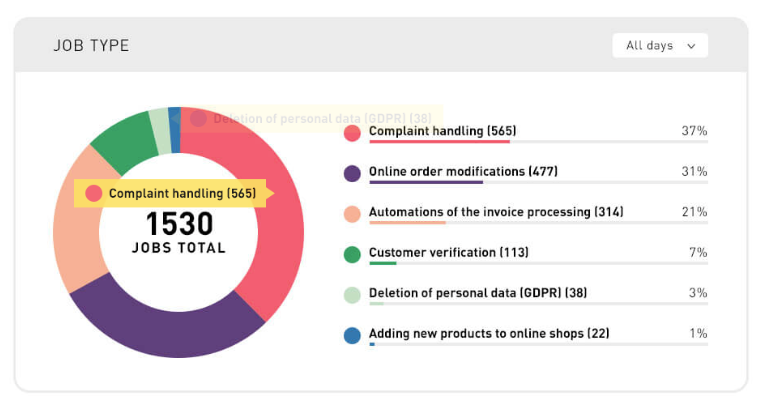Select the Online order modifications (477) label
Viewport: 778px width, 408px height.
463,172
